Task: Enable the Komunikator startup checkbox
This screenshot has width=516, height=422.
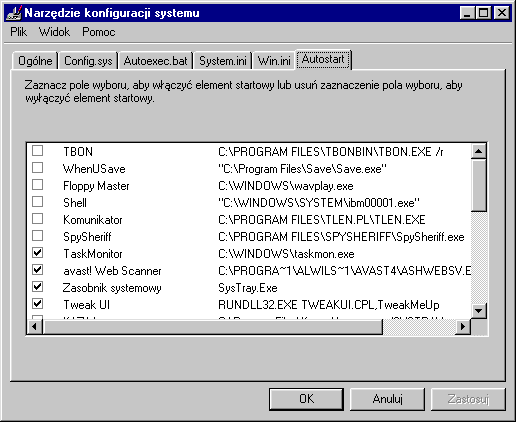Action: click(x=38, y=219)
